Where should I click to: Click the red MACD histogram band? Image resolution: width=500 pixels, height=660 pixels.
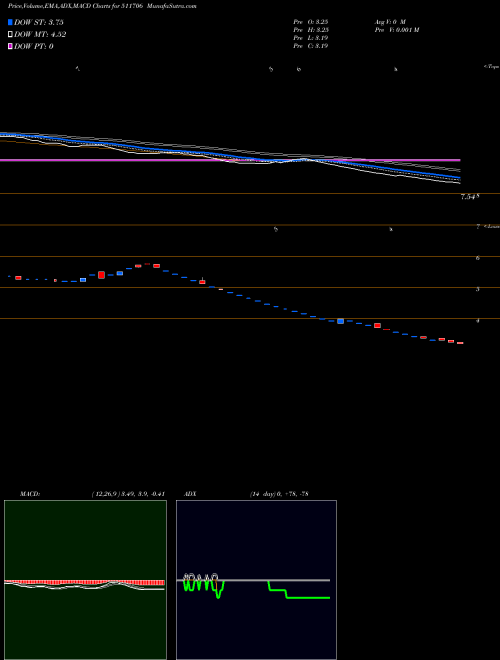click(x=84, y=583)
